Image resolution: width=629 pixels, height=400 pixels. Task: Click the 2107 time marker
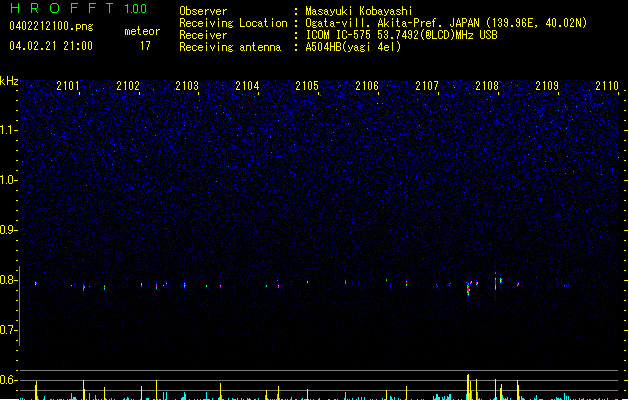(x=427, y=85)
